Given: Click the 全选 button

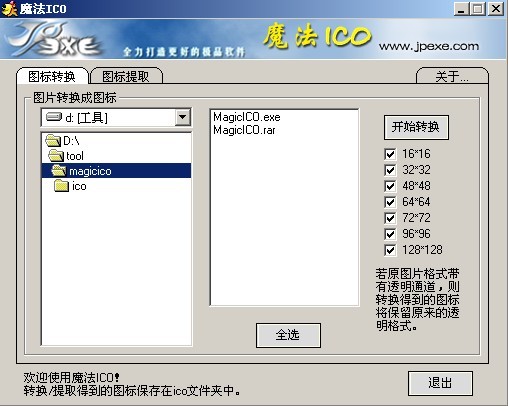Looking at the screenshot, I should tap(288, 335).
